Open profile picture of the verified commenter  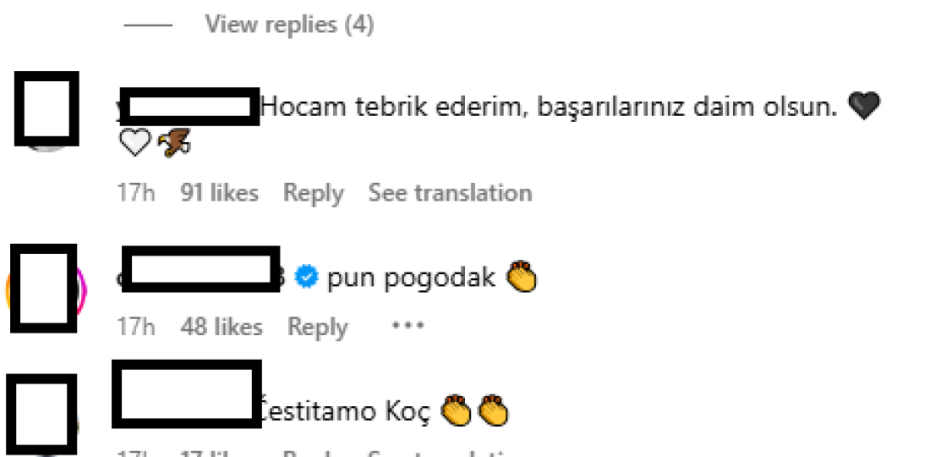46,290
